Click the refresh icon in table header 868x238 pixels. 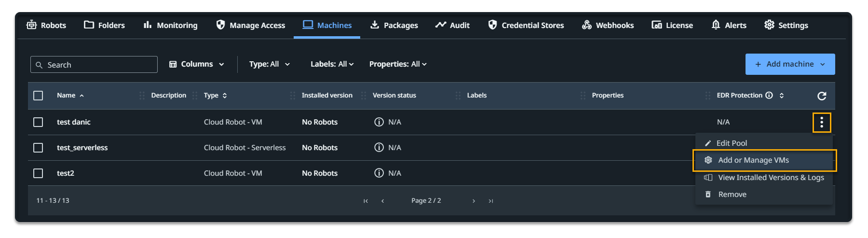(x=822, y=96)
